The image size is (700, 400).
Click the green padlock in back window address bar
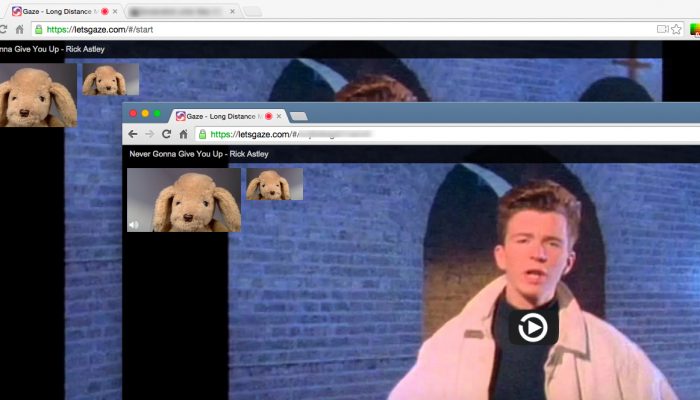click(x=39, y=29)
